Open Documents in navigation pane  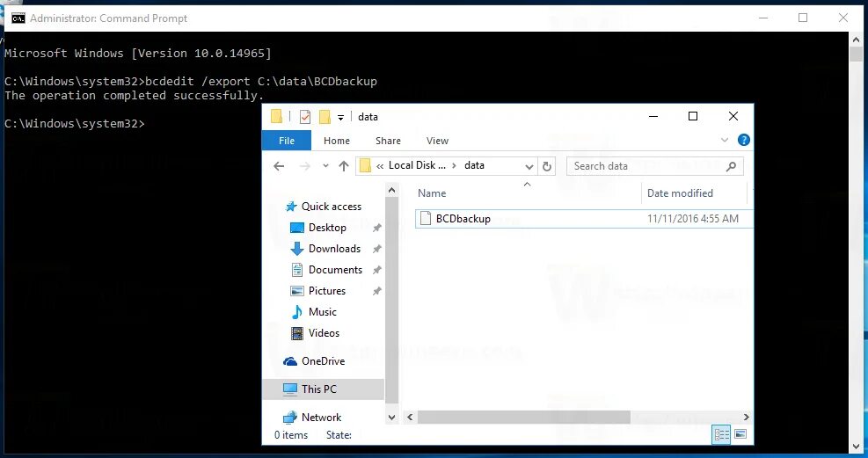pos(326,269)
